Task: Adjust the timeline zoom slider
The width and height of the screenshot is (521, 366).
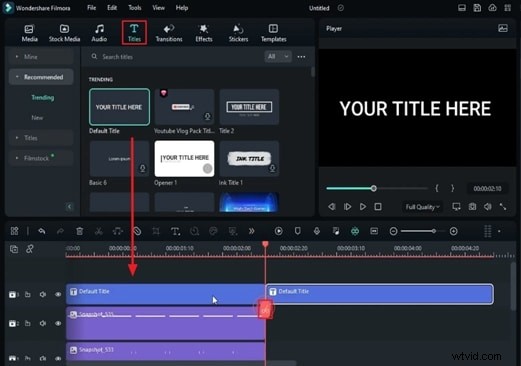Action: [434, 231]
